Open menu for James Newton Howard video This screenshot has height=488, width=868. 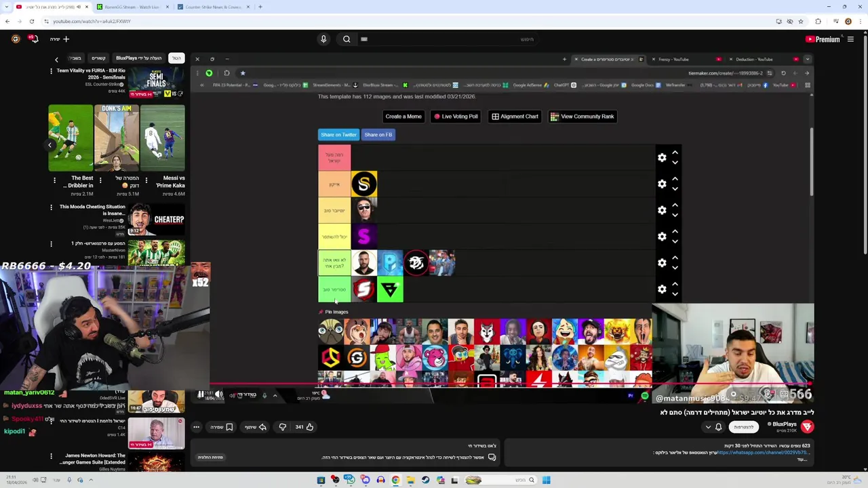51,457
